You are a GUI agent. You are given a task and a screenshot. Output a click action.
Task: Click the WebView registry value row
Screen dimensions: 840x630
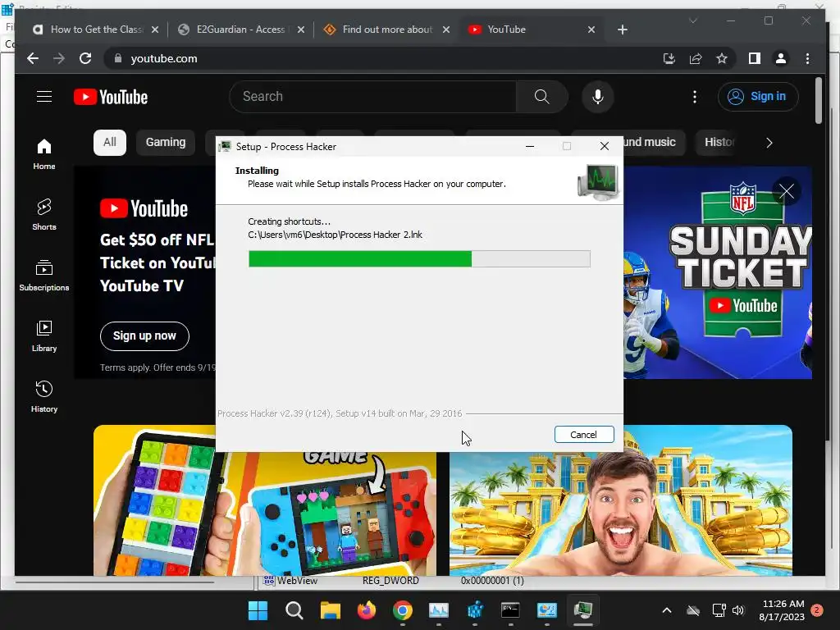393,581
